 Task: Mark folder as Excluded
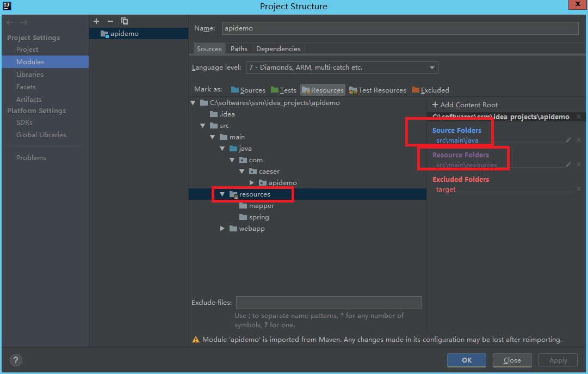(430, 90)
